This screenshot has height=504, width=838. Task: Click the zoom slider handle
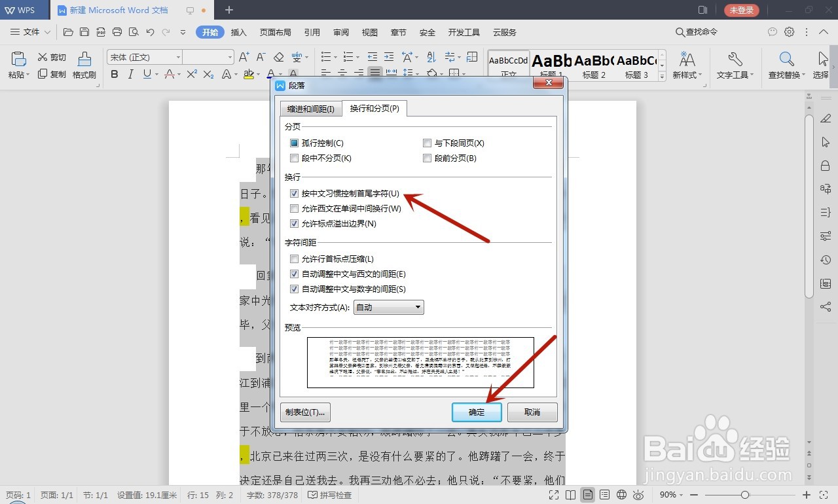pos(745,495)
